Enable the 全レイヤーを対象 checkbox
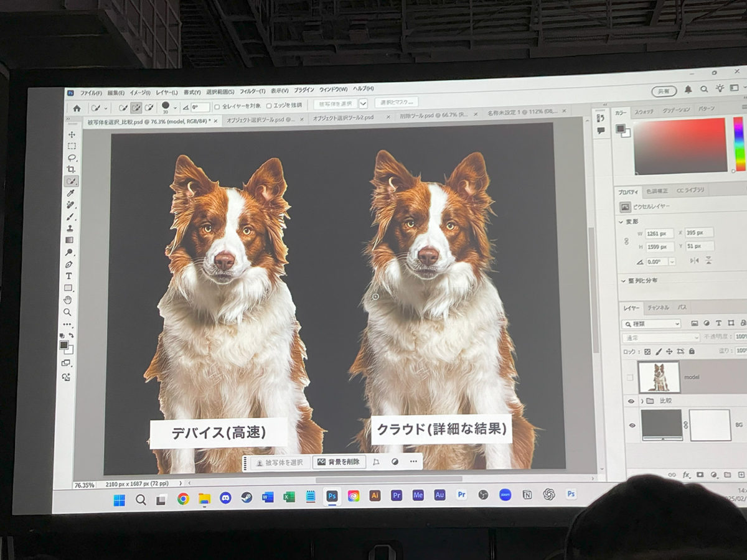The image size is (747, 560). tap(217, 106)
